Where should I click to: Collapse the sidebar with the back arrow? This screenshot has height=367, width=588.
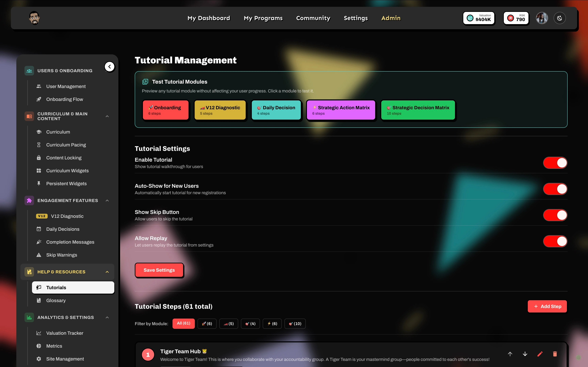point(110,67)
